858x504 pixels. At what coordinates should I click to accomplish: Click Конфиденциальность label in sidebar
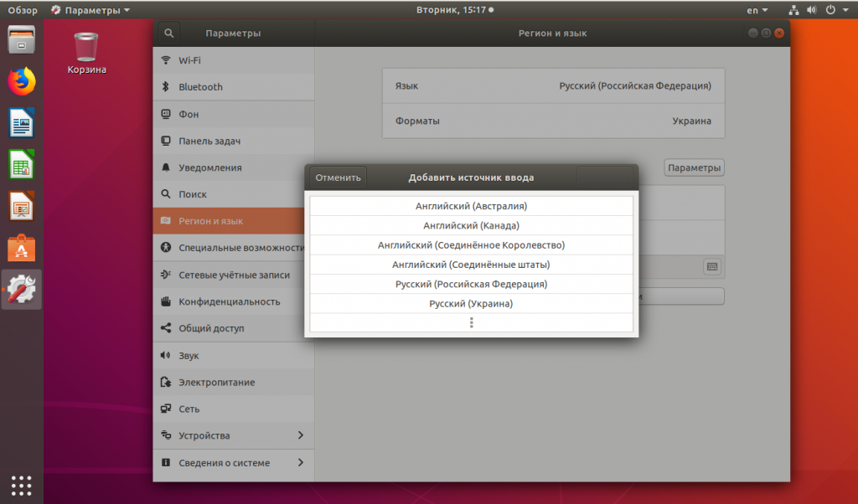point(229,301)
